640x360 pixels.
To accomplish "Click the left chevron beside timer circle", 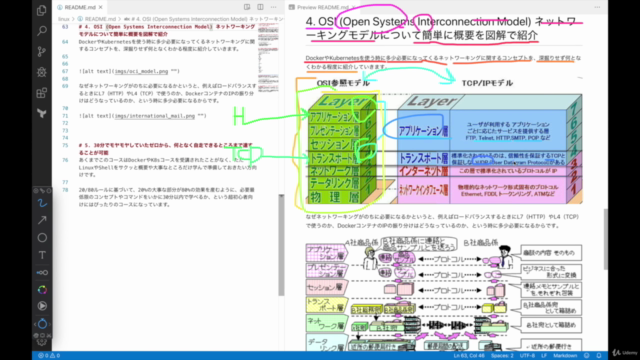I will [35, 324].
